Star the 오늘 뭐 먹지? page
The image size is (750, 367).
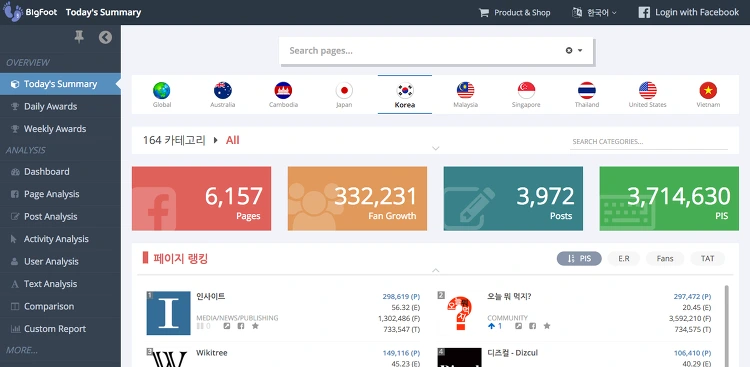(x=547, y=326)
